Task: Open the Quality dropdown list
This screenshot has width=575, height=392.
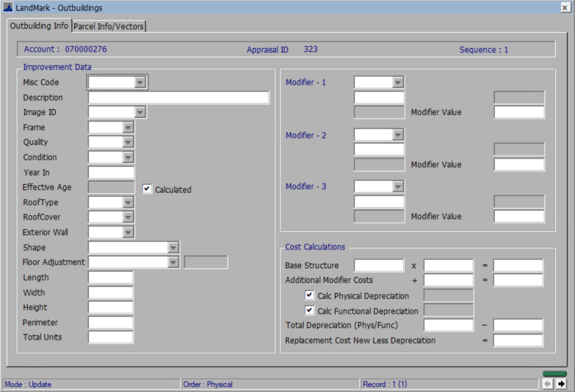Action: coord(128,142)
